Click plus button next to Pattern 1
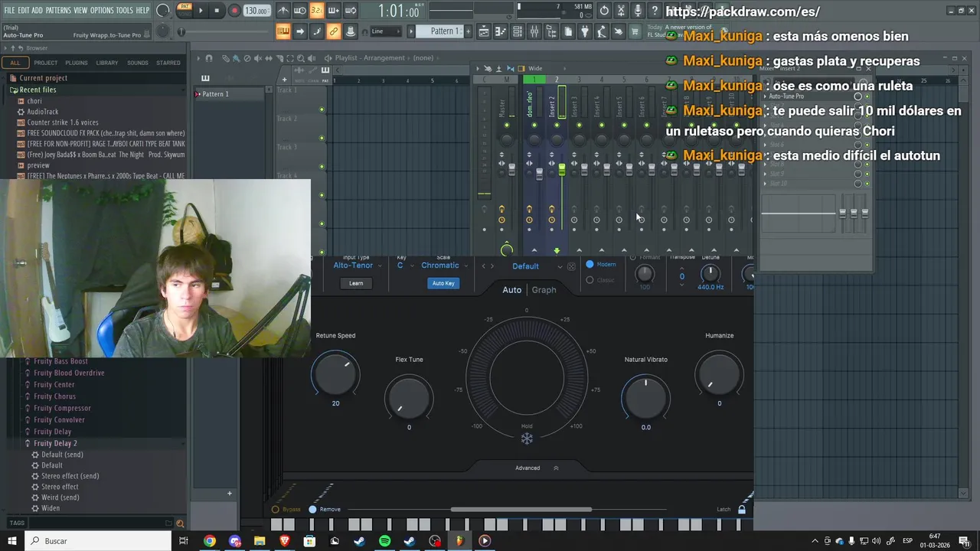The image size is (980, 551). (x=469, y=31)
